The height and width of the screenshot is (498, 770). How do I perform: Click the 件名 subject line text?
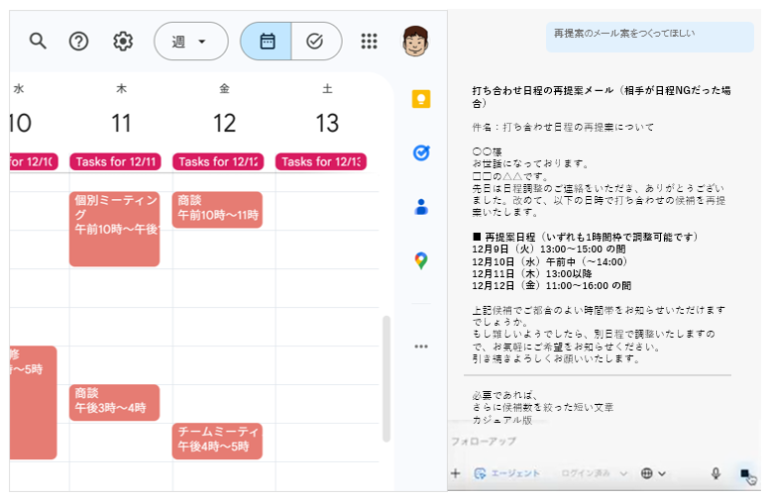563,127
